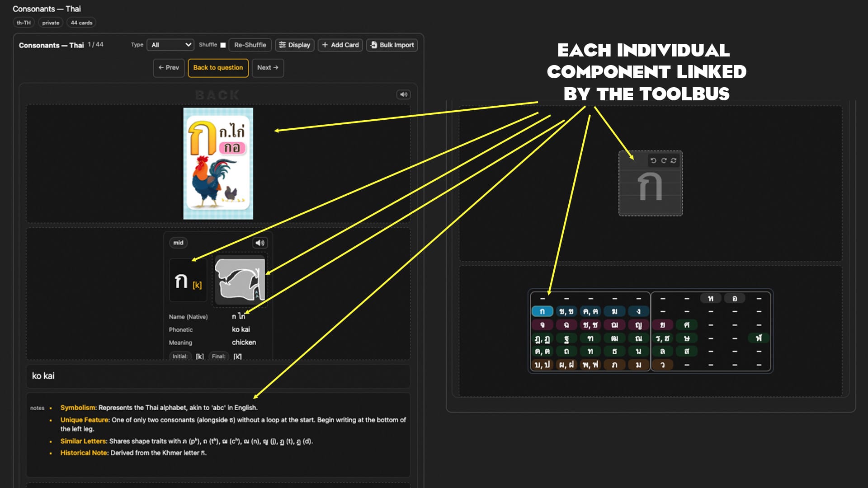
Task: Click the ko kai answer field
Action: (x=218, y=376)
